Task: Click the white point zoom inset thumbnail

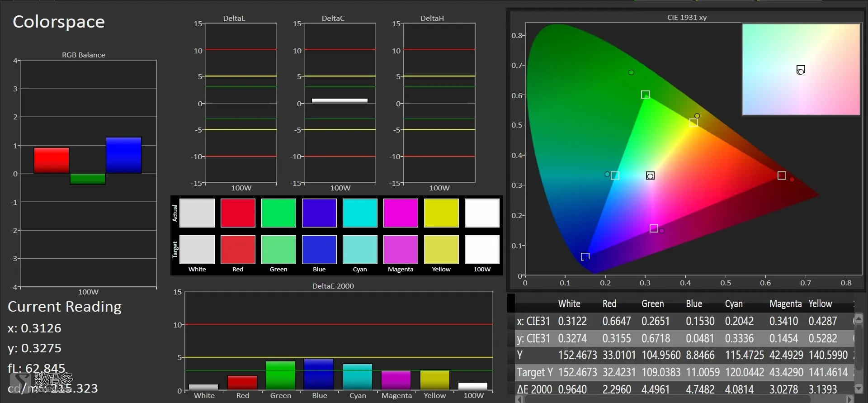Action: (801, 70)
